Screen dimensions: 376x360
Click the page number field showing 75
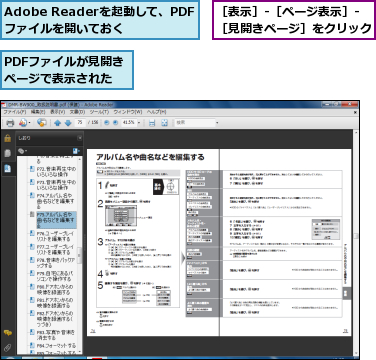click(x=80, y=123)
